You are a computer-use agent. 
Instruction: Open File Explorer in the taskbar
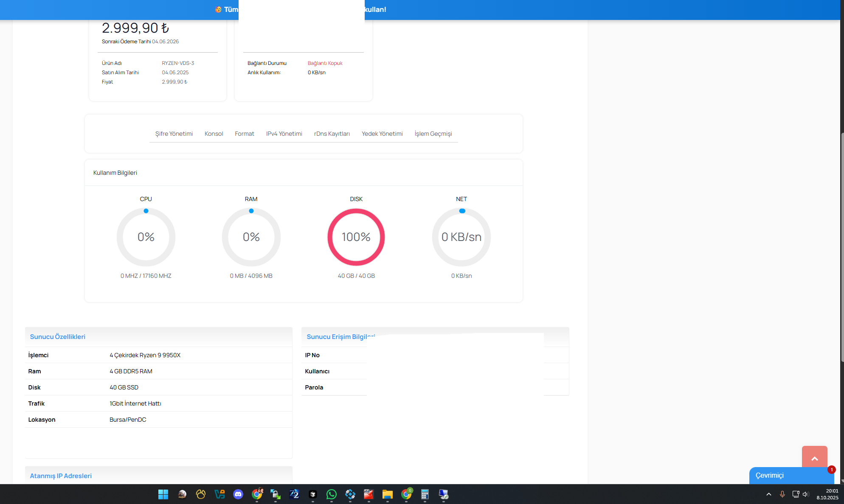click(388, 494)
